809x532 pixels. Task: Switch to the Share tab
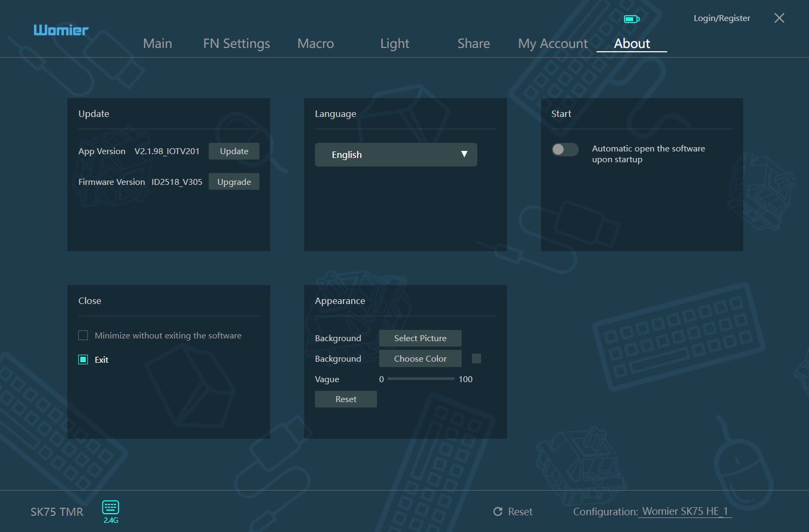tap(474, 44)
